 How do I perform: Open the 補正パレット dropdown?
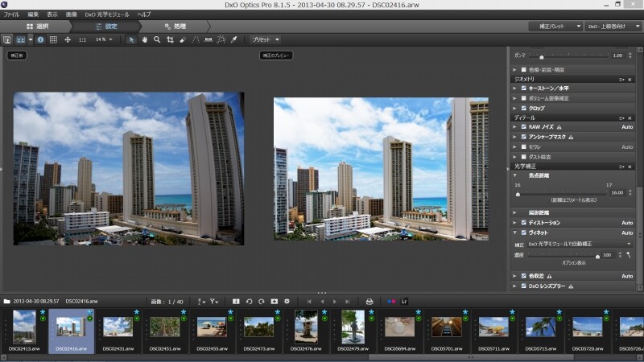pyautogui.click(x=555, y=27)
